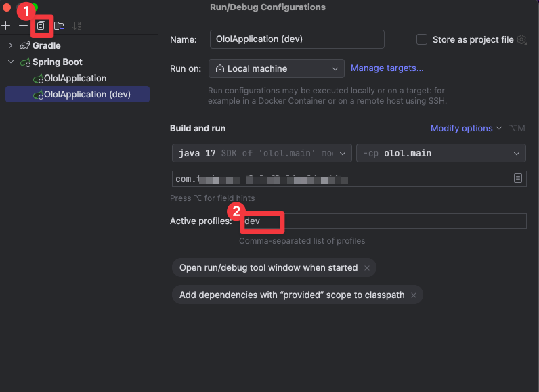Click the expand icon in main class field
The width and height of the screenshot is (539, 392).
pos(518,179)
